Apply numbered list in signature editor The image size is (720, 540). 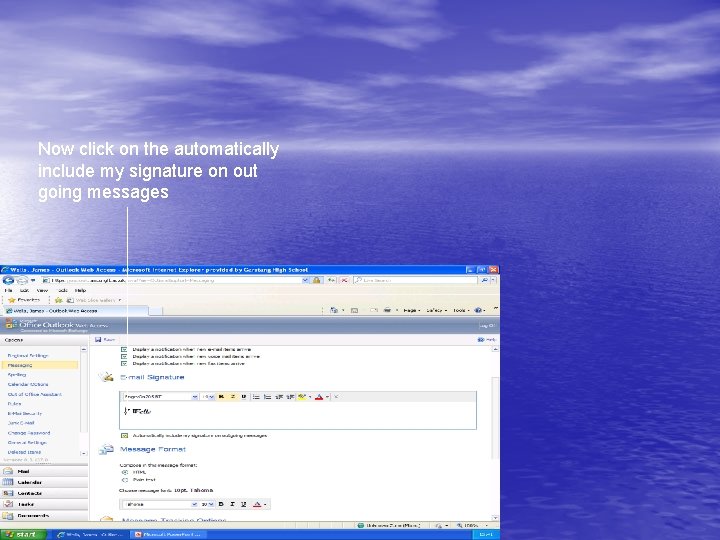tap(267, 397)
